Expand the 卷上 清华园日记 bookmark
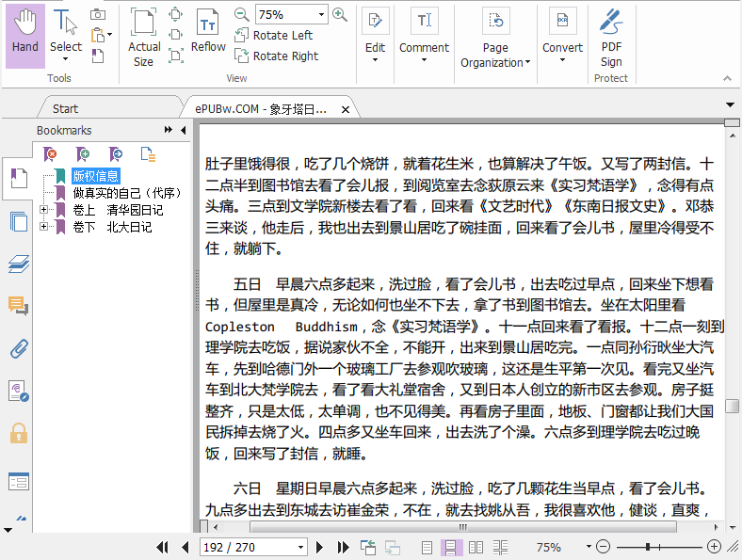742x560 pixels. pos(43,210)
